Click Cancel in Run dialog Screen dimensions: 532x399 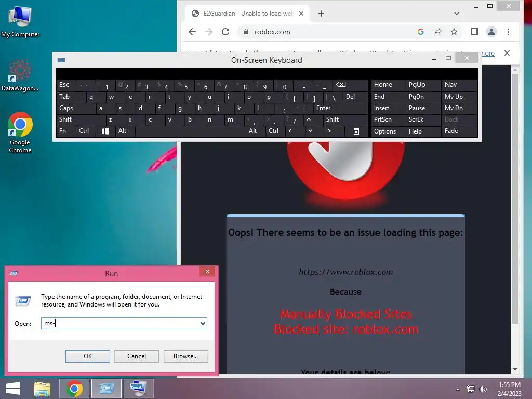(x=137, y=356)
